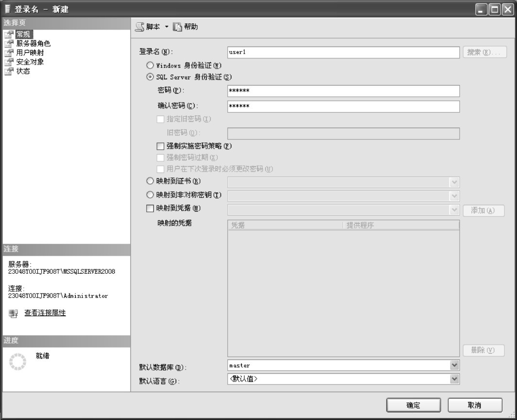The image size is (517, 420).
Task: Open 查看连接属性 link
Action: [x=45, y=313]
